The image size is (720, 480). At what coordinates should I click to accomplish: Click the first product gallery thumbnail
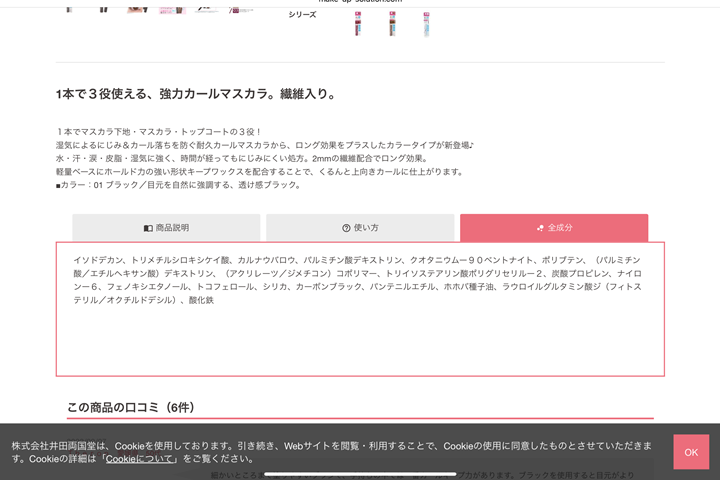point(70,6)
